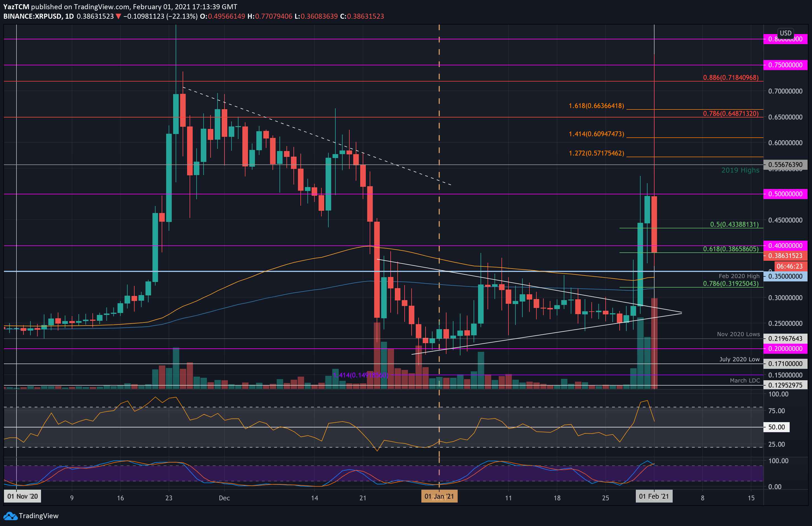The image size is (812, 526).
Task: Click the July 2020 Low annotation
Action: pos(739,359)
